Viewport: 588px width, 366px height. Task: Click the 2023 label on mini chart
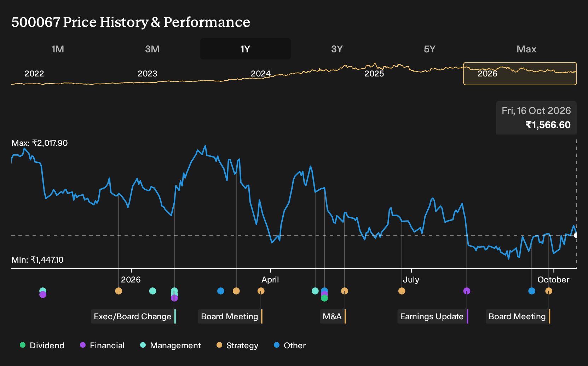point(147,74)
